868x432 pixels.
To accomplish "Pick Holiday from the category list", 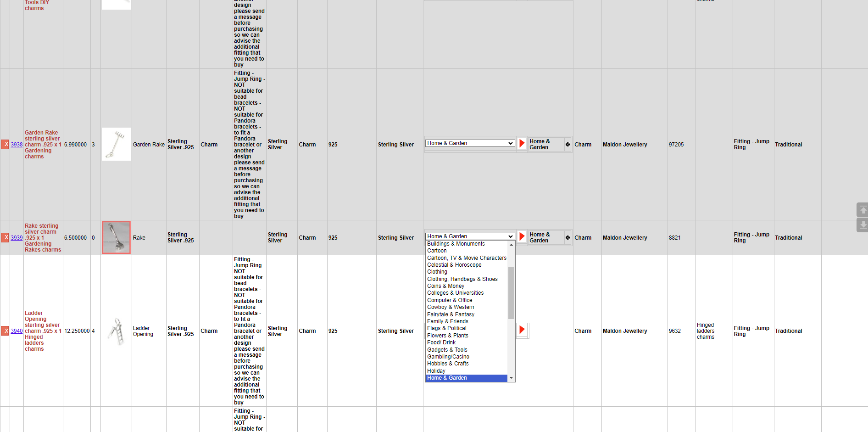I will [x=466, y=371].
